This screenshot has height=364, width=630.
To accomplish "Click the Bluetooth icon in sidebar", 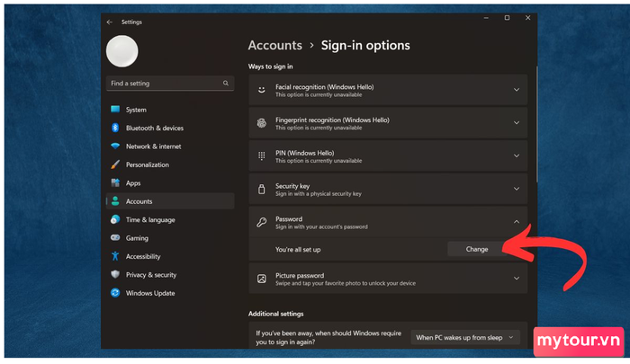I will tap(115, 128).
